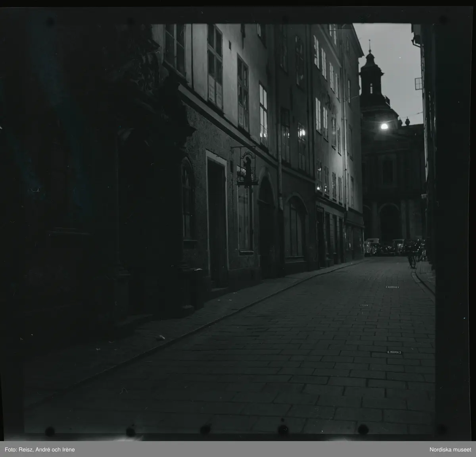The height and width of the screenshot is (457, 476).
Task: Select the small drain cover mid-street
Action: point(392,287)
